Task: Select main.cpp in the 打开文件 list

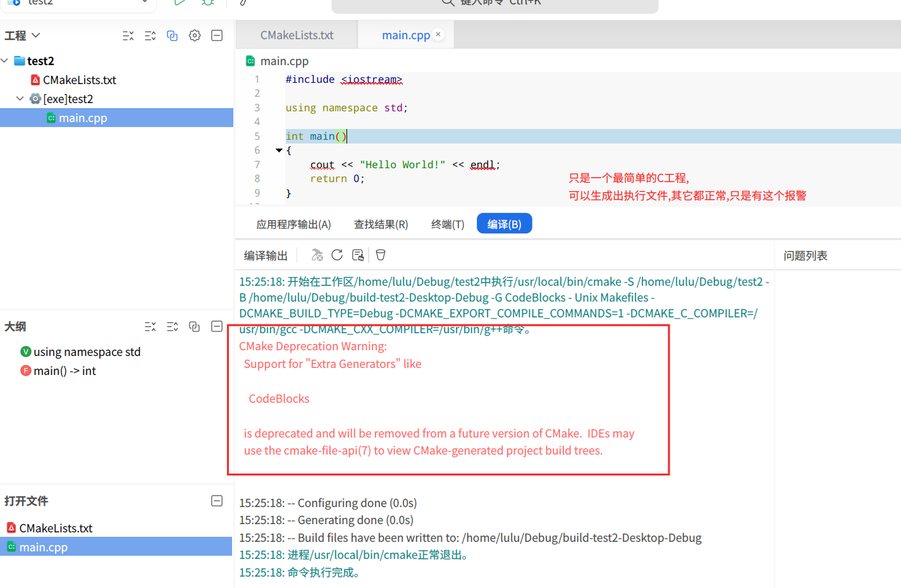Action: click(116, 547)
